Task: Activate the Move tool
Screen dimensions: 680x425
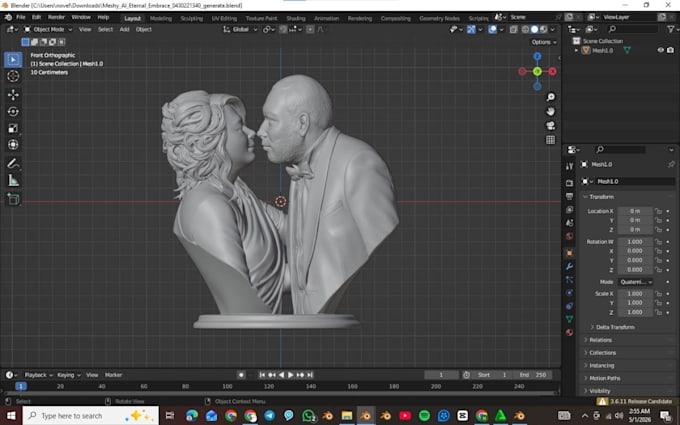Action: pyautogui.click(x=13, y=95)
